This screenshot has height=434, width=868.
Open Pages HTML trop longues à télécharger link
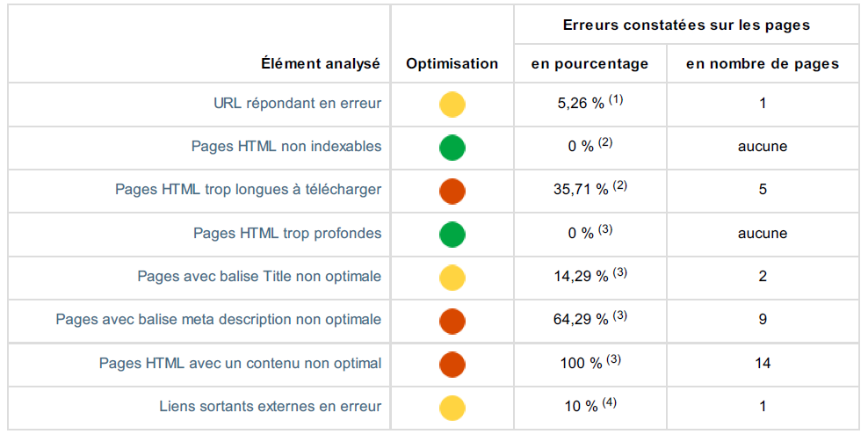tap(248, 190)
